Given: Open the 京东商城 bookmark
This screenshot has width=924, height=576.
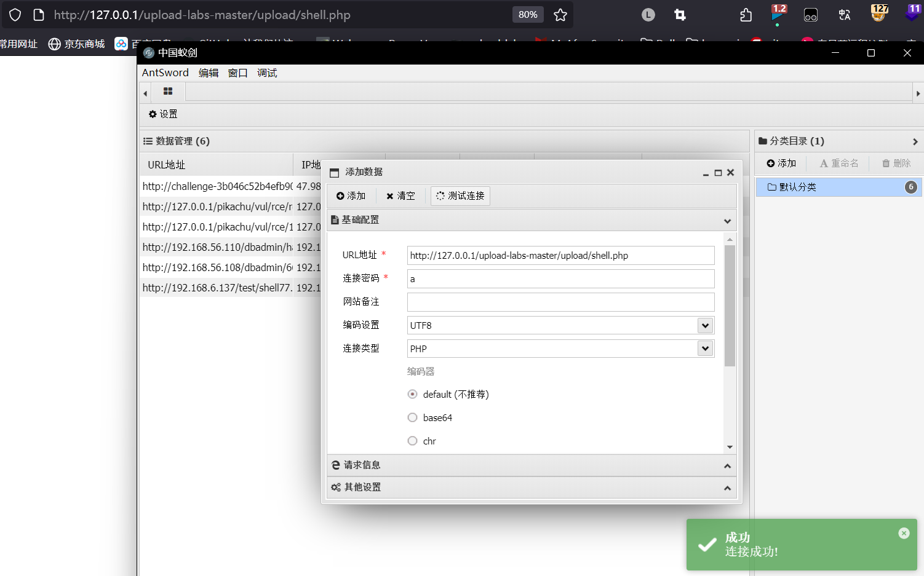Looking at the screenshot, I should [x=77, y=44].
